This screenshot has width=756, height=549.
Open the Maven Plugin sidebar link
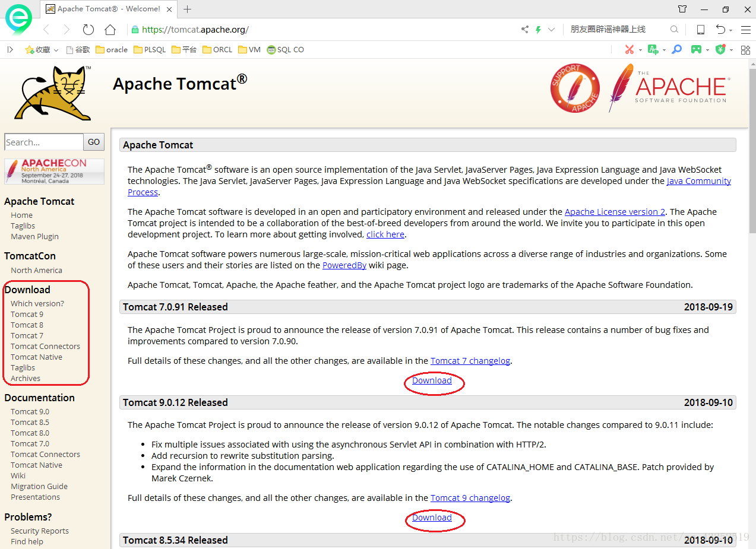(34, 236)
